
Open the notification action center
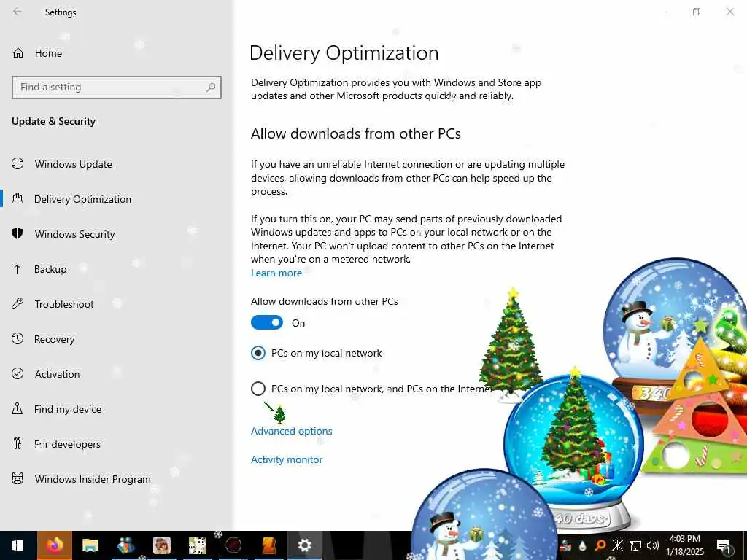coord(724,545)
